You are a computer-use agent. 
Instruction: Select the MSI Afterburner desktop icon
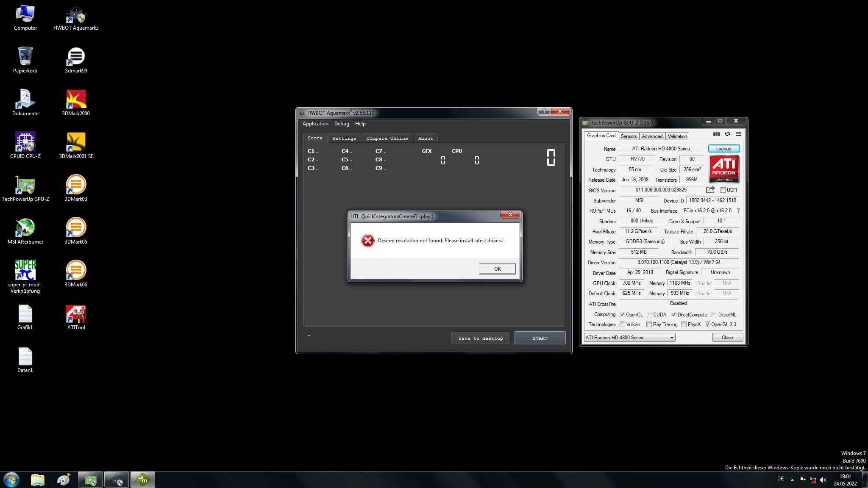pyautogui.click(x=25, y=231)
